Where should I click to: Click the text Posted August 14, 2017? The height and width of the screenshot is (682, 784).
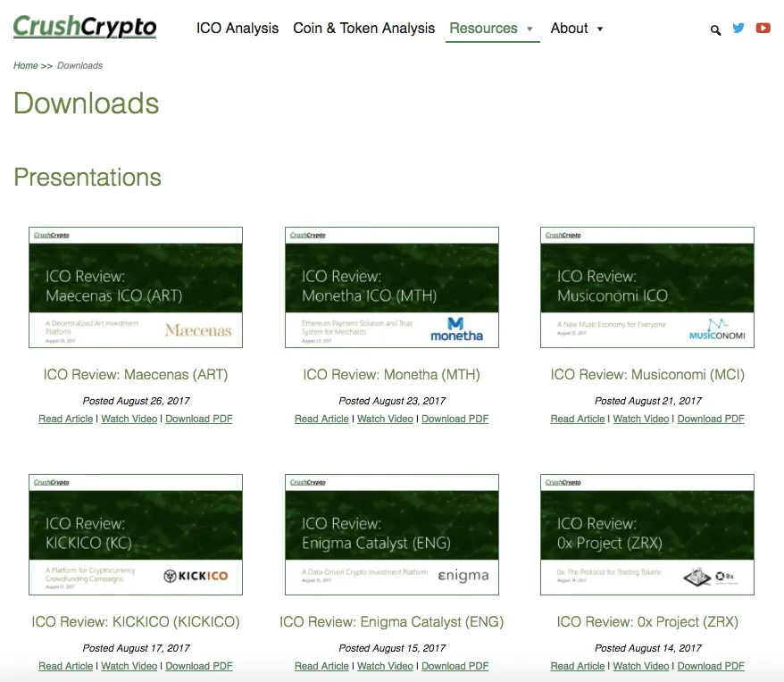click(648, 648)
